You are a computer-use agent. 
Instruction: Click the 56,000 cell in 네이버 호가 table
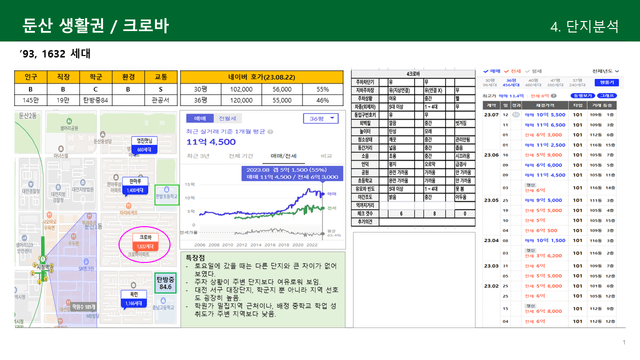282,89
